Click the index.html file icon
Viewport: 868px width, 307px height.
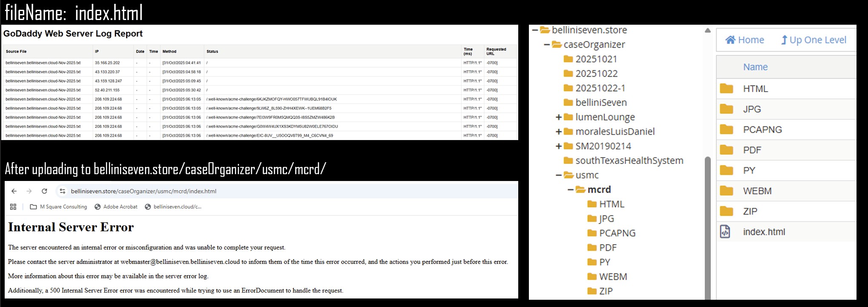(x=725, y=232)
